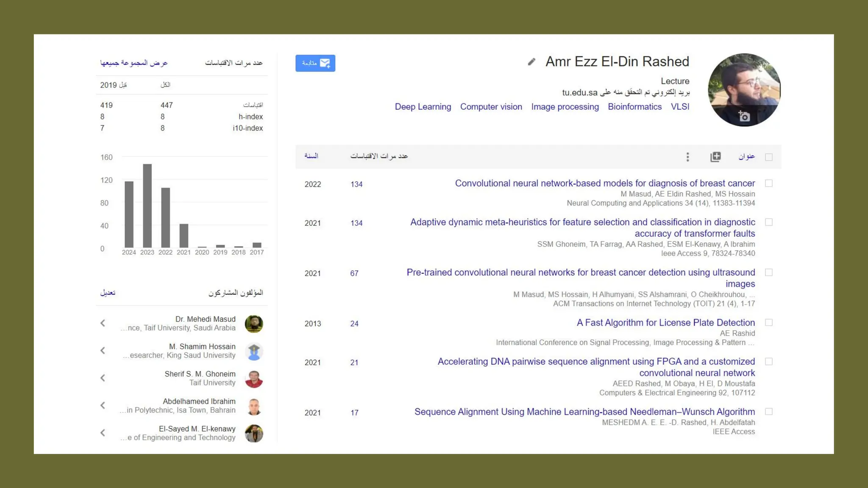This screenshot has width=868, height=488.
Task: Click the 2023 citations bar in chart
Action: [147, 205]
